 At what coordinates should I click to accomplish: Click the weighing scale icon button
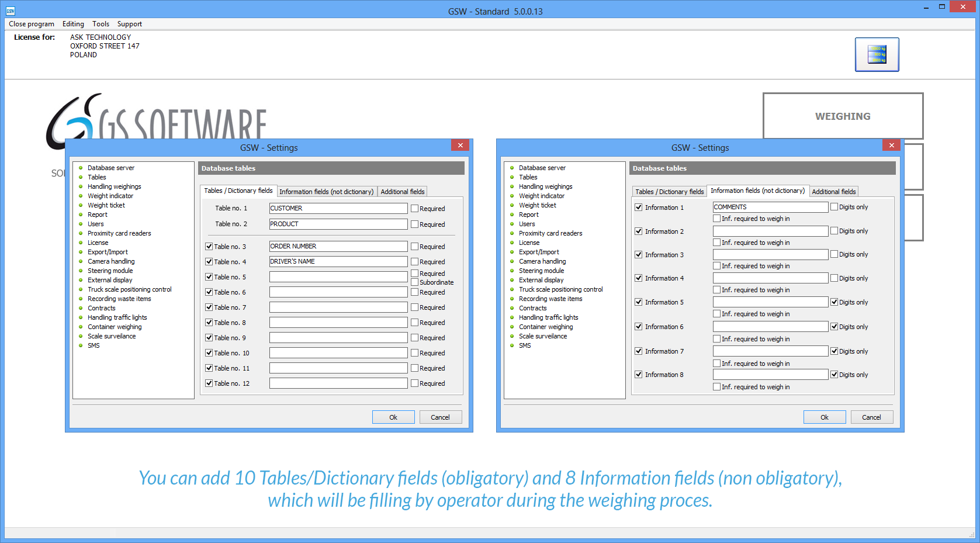click(877, 54)
